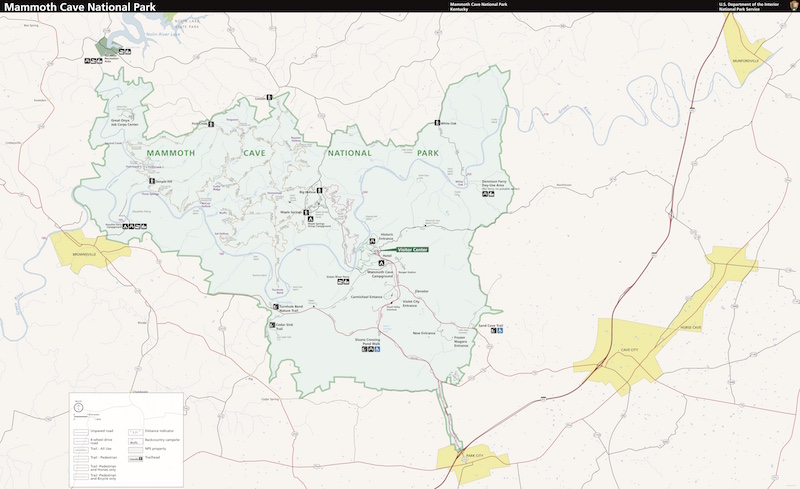Click the Lincoln trailhead icon
Screen dimensions: 800x489
click(x=269, y=97)
